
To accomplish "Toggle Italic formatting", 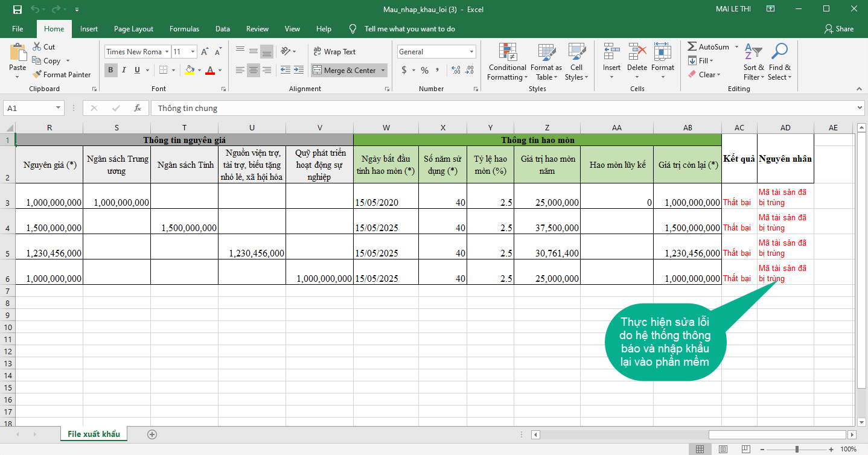I will (124, 70).
